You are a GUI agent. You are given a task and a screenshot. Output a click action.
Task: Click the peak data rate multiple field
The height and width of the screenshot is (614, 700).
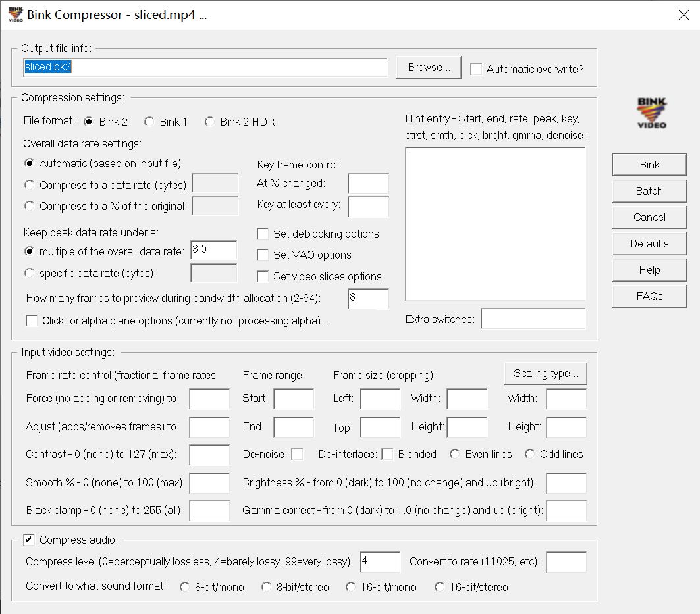214,249
